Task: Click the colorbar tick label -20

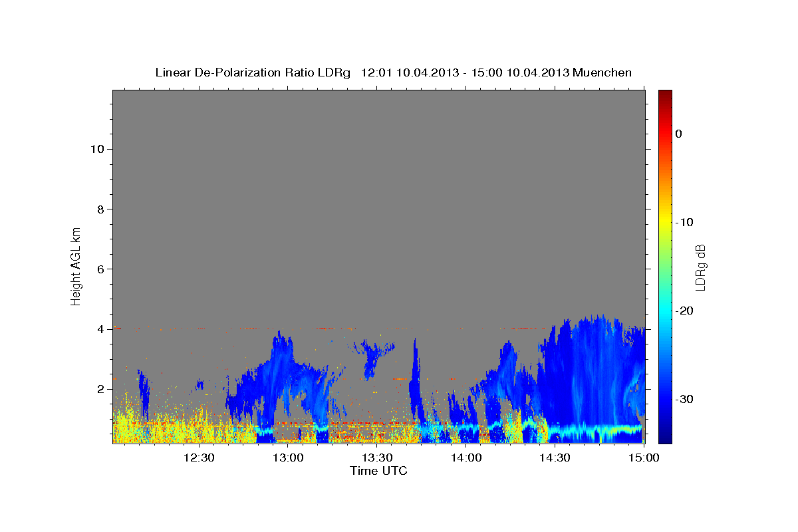Action: pyautogui.click(x=685, y=311)
